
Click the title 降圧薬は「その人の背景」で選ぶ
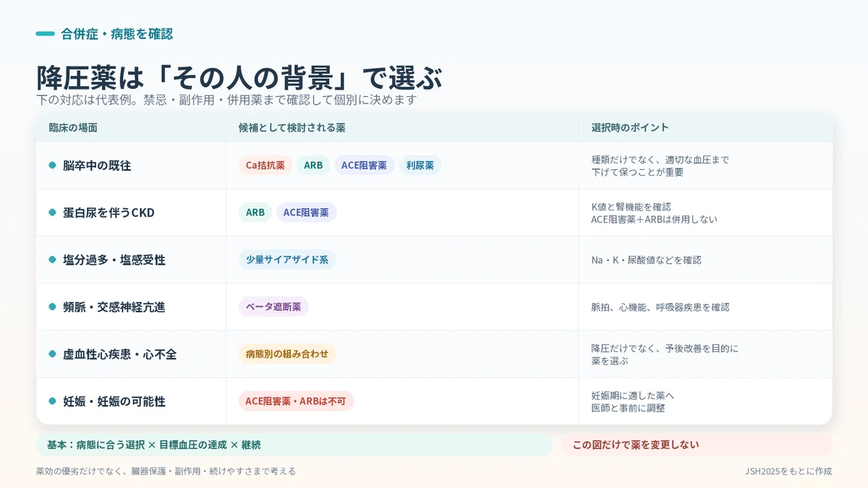(239, 77)
